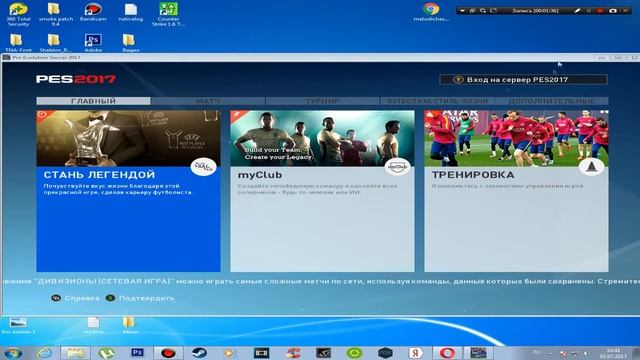This screenshot has height=360, width=640.
Task: Click the Bandicam rectangle area select icon
Action: coord(493,11)
